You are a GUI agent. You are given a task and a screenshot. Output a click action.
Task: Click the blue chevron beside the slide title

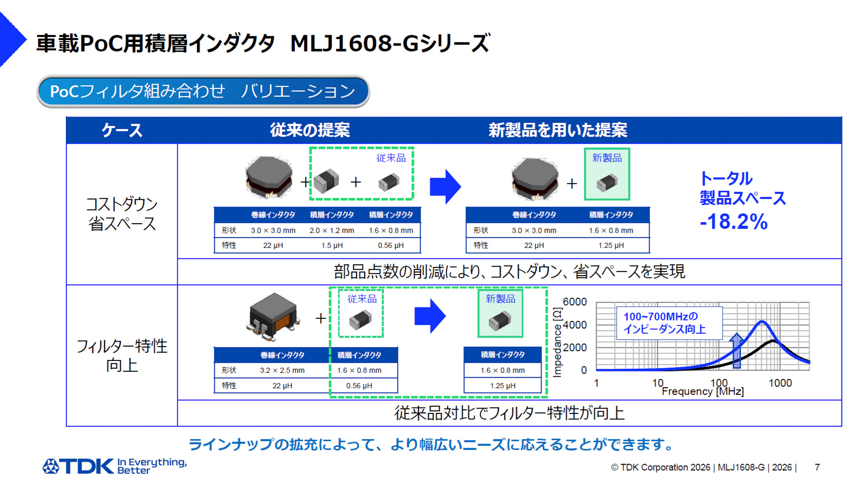tap(13, 40)
